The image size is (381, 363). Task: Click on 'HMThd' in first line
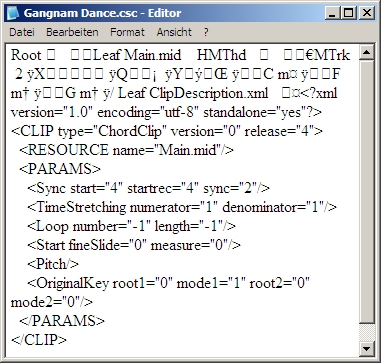(221, 55)
